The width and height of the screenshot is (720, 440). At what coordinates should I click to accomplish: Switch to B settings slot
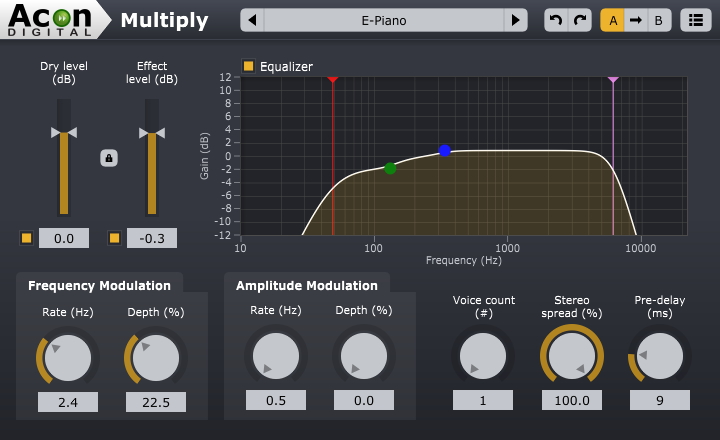pos(659,20)
